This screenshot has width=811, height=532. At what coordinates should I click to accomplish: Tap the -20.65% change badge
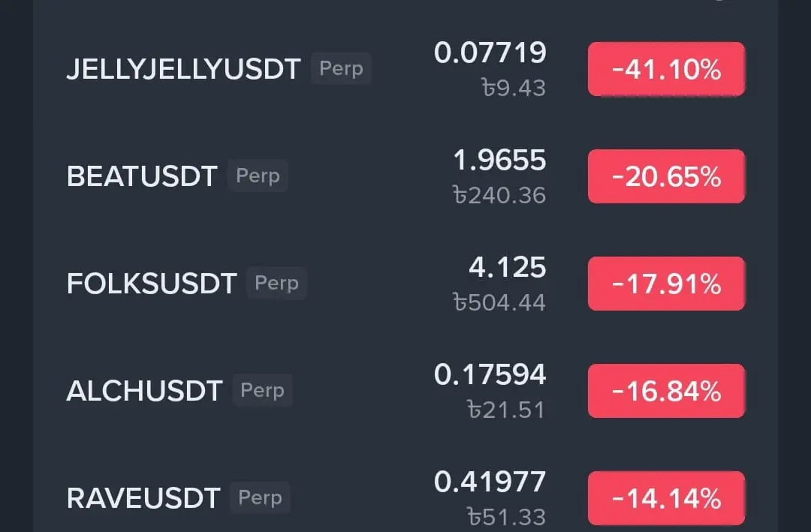click(x=666, y=177)
